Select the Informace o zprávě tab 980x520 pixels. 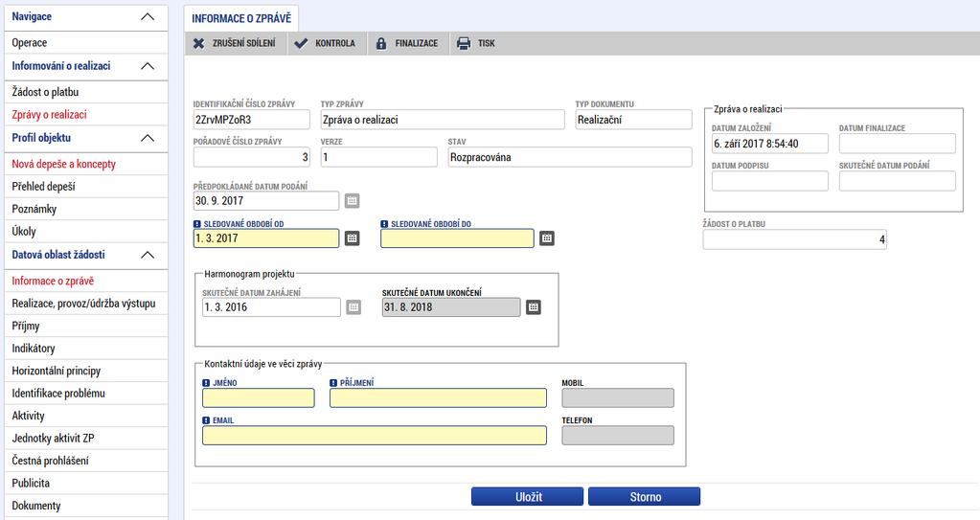tap(241, 18)
